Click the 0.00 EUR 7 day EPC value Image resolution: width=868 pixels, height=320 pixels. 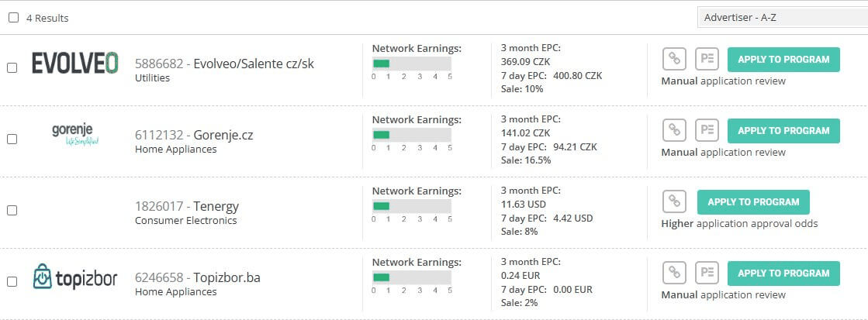click(572, 290)
